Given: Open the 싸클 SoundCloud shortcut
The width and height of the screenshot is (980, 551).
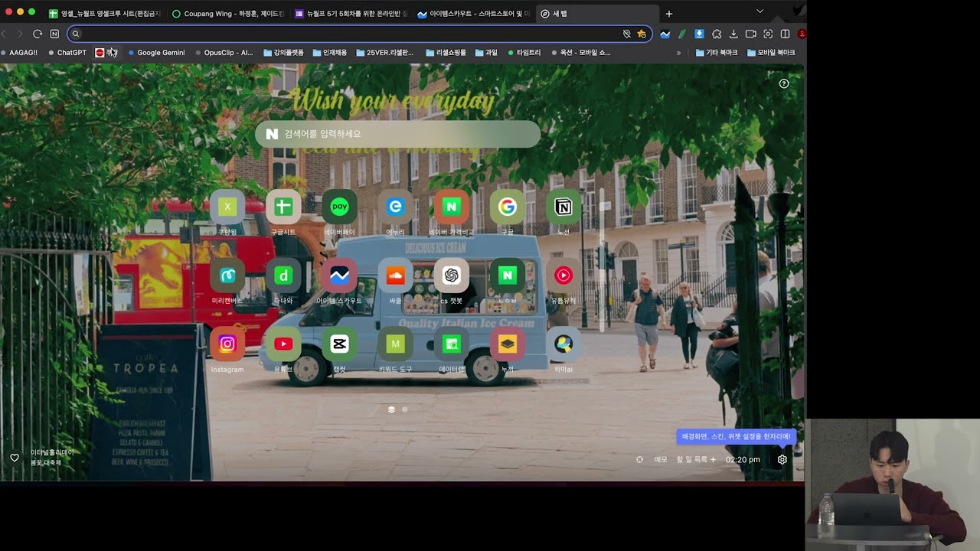Looking at the screenshot, I should point(395,275).
